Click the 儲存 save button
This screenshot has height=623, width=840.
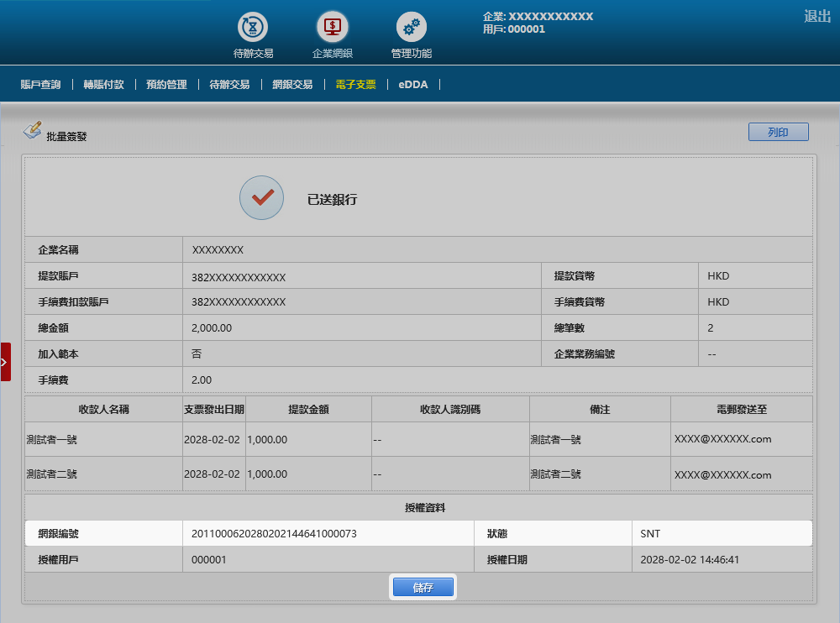tap(423, 588)
